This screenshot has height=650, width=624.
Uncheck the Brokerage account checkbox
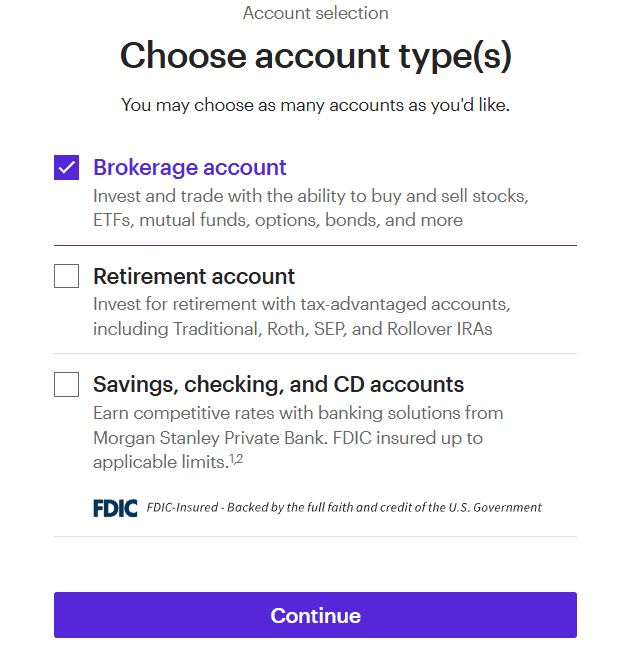66,168
